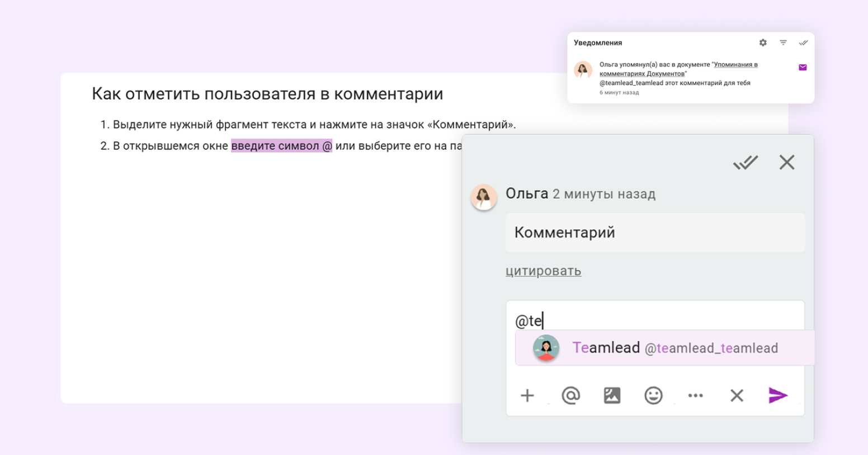Click Ольга's avatar in comment thread
The image size is (868, 455).
coord(484,197)
